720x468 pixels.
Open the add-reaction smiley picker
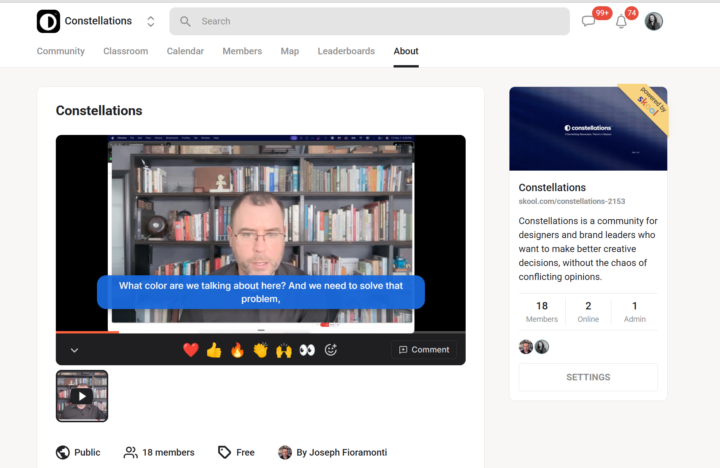(x=331, y=350)
